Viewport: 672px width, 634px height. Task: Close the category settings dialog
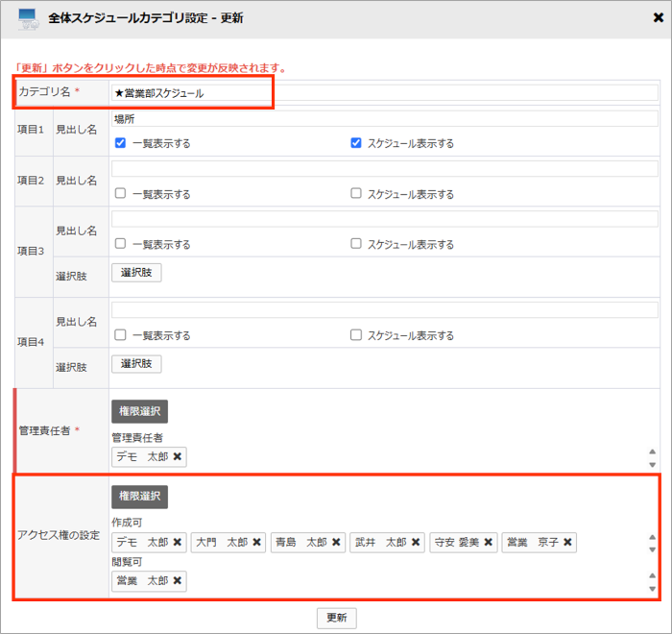(x=658, y=17)
